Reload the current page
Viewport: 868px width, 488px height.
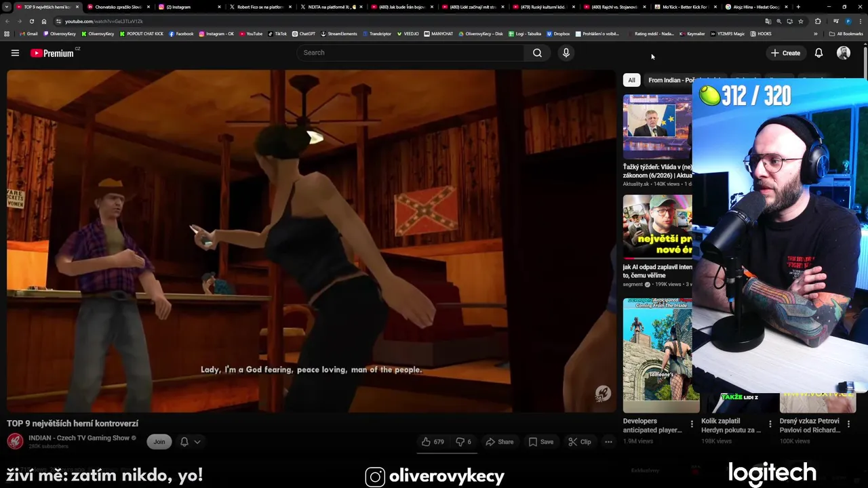pos(31,21)
